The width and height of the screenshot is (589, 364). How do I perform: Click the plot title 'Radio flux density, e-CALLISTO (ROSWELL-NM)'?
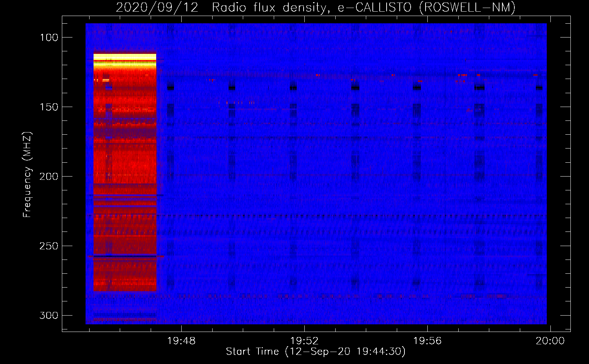click(x=364, y=7)
